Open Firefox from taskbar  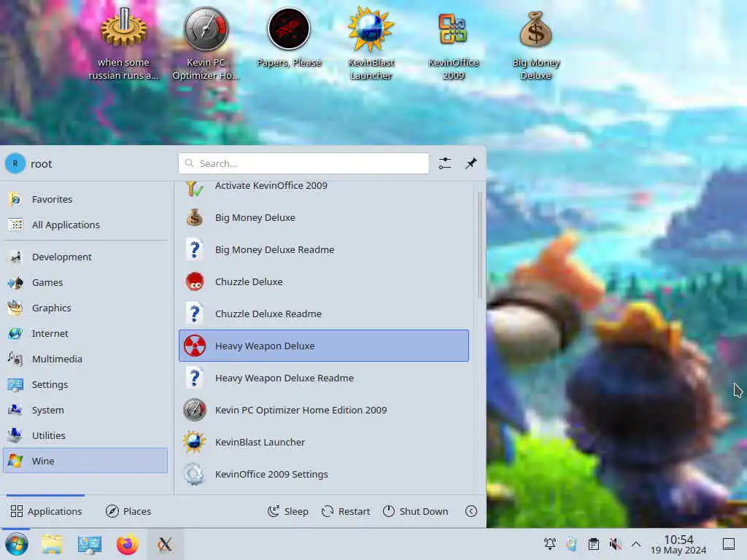(127, 544)
